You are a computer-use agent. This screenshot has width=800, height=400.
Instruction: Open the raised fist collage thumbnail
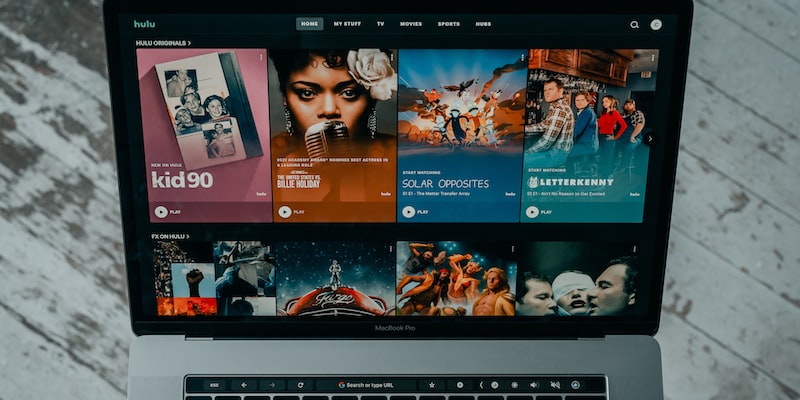coord(214,279)
